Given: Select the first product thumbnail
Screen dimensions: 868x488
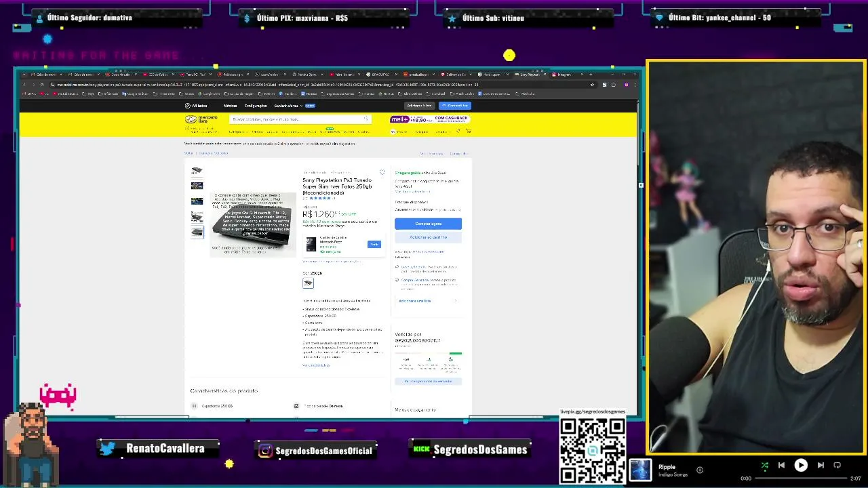Looking at the screenshot, I should (197, 171).
